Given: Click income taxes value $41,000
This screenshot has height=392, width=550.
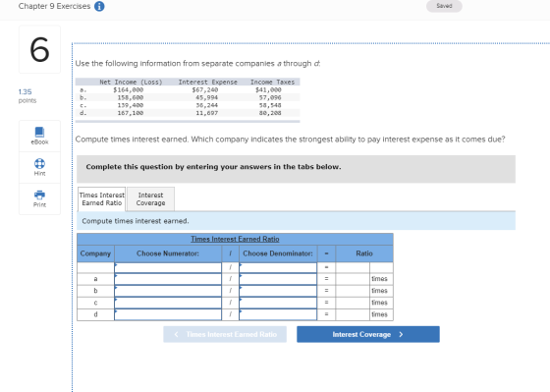Looking at the screenshot, I should (268, 89).
